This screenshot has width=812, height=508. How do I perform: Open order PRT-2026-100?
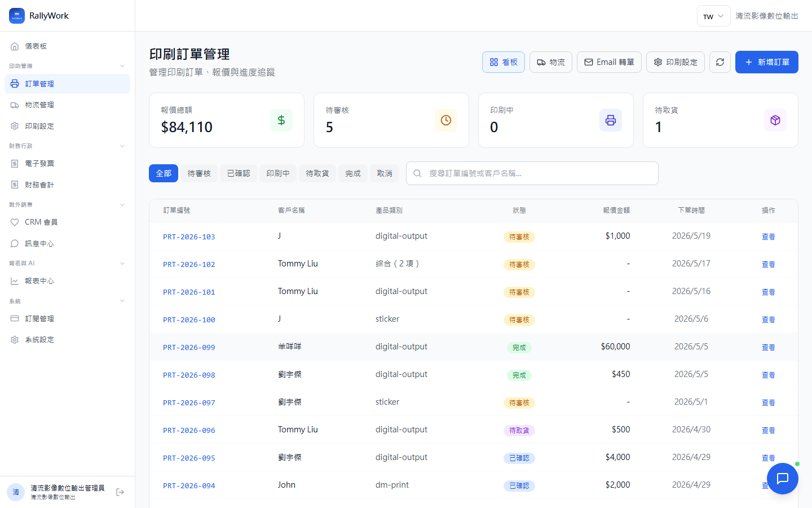[x=189, y=320]
